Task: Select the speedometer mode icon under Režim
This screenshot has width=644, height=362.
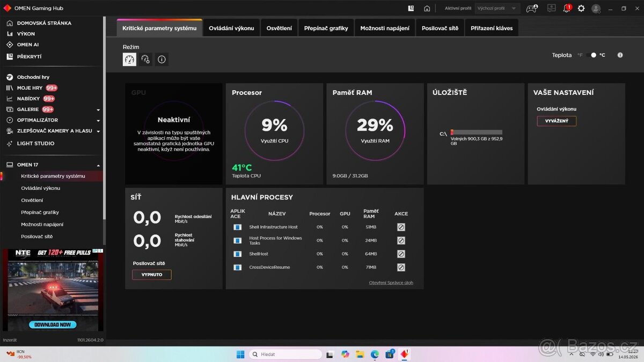Action: [129, 60]
